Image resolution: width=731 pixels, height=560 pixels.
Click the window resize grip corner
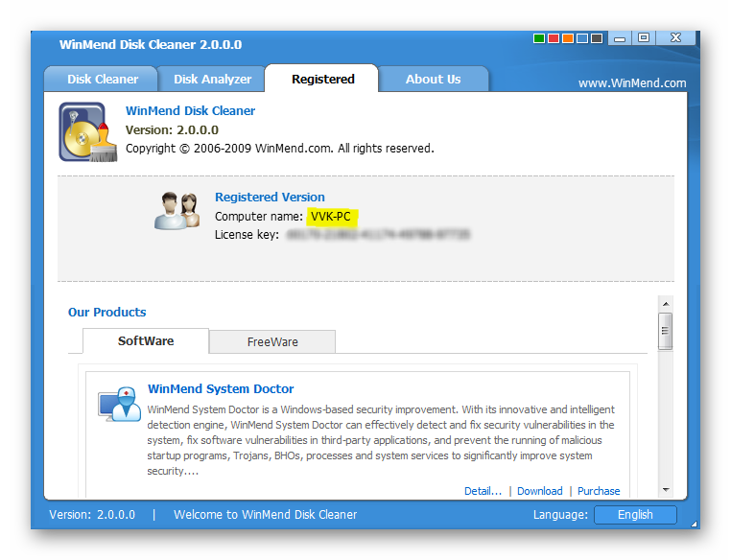coord(695,524)
